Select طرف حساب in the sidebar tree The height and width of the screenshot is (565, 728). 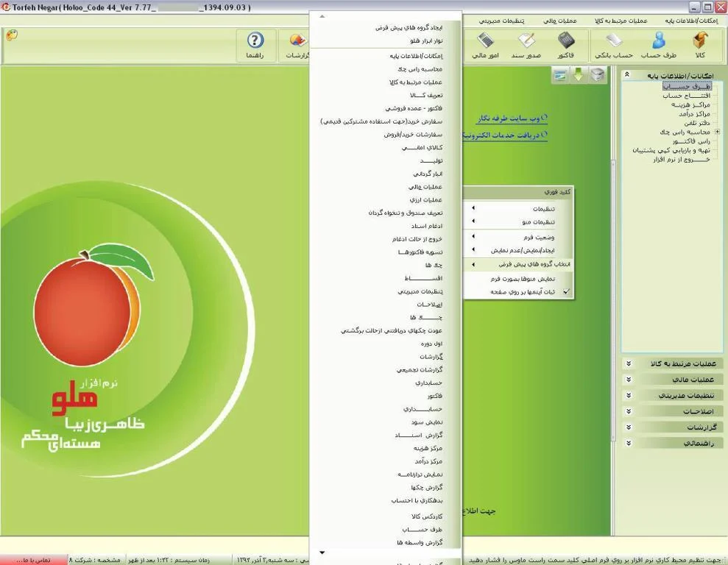point(687,86)
